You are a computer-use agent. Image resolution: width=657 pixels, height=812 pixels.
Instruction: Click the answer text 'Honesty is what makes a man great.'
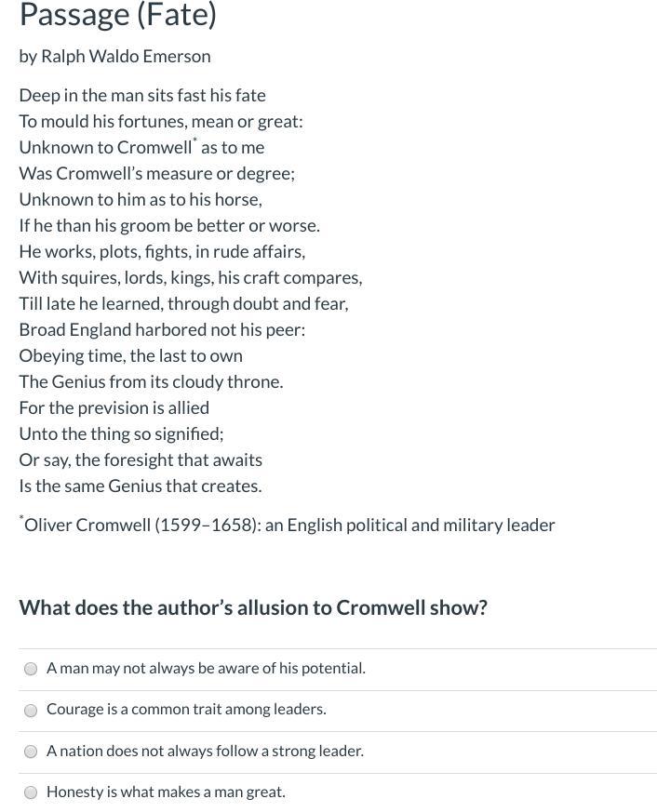tap(166, 792)
